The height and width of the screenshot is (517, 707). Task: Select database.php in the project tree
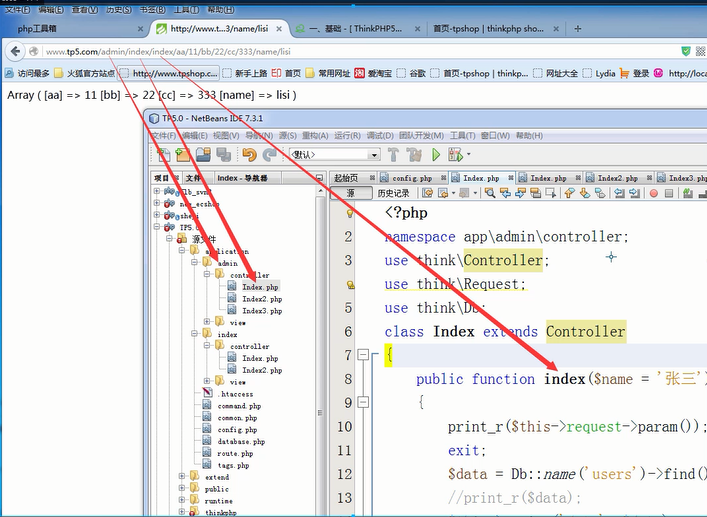241,442
